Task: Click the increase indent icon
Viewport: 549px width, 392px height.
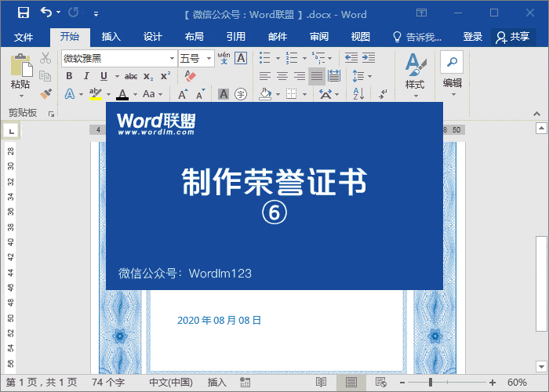Action: coord(369,58)
